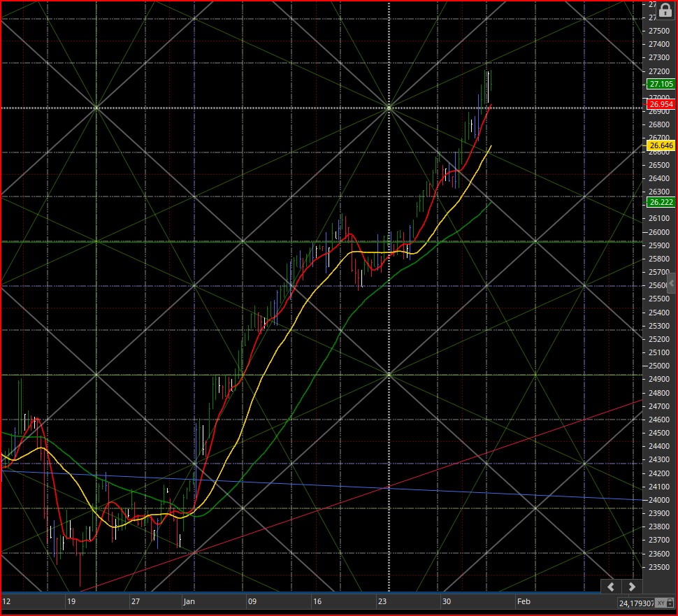Screen dimensions: 678x616
Task: Click the 25500 price axis label
Action: point(659,299)
